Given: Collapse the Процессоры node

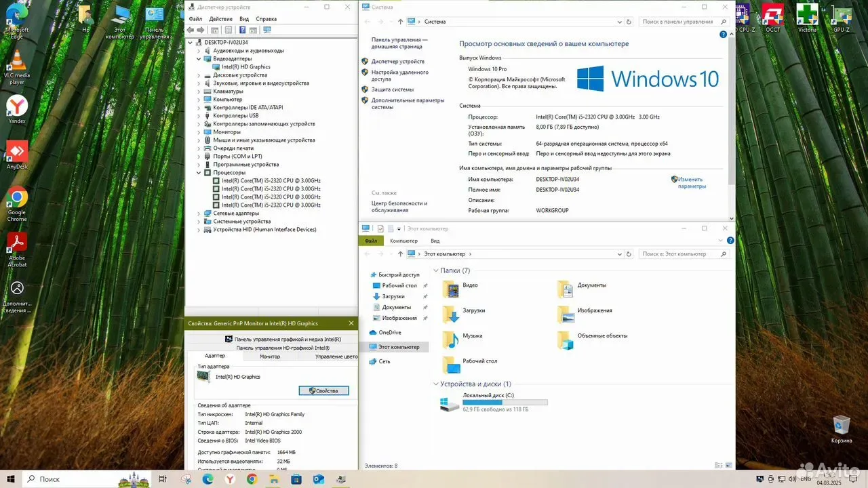Looking at the screenshot, I should point(199,173).
